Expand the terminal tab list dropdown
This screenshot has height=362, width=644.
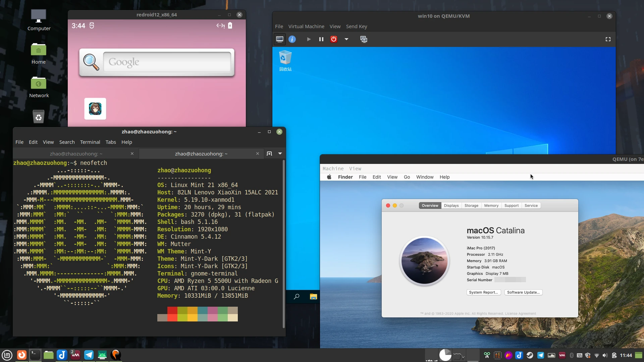tap(280, 154)
